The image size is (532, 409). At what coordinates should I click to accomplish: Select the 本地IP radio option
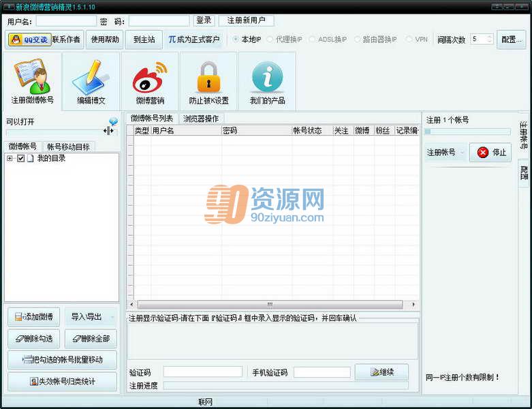(x=236, y=40)
